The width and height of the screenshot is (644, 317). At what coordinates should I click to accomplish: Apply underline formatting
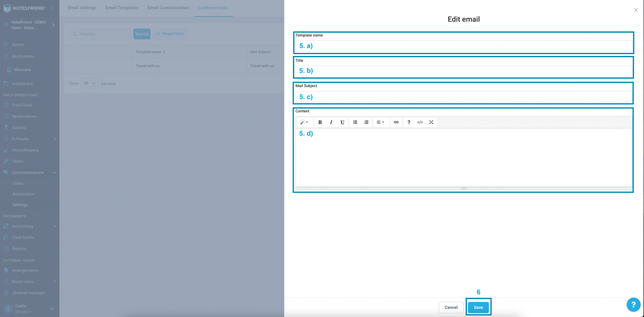[x=342, y=122]
